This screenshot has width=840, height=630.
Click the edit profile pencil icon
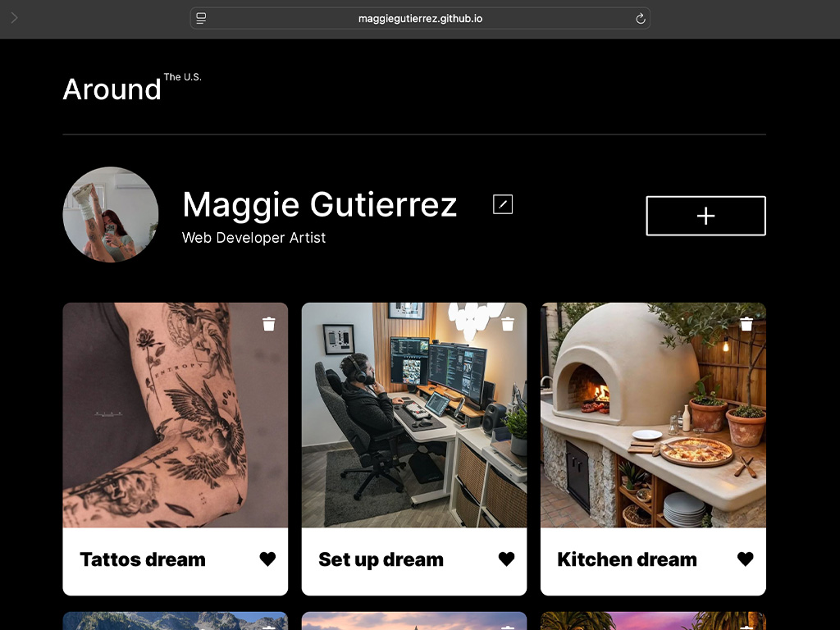[x=503, y=204]
